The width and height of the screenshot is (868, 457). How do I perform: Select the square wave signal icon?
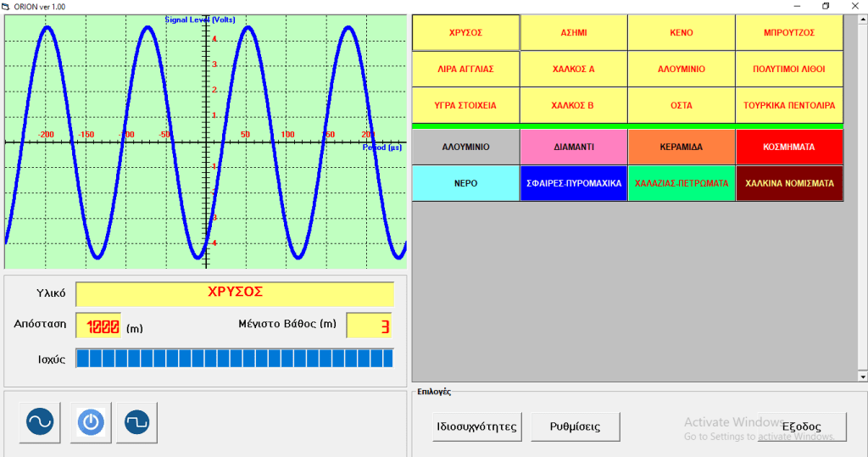(137, 421)
